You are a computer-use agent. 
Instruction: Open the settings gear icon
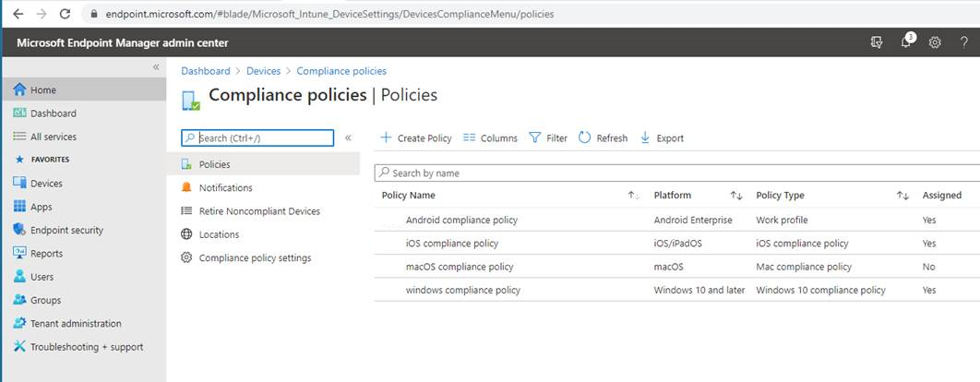pyautogui.click(x=935, y=42)
